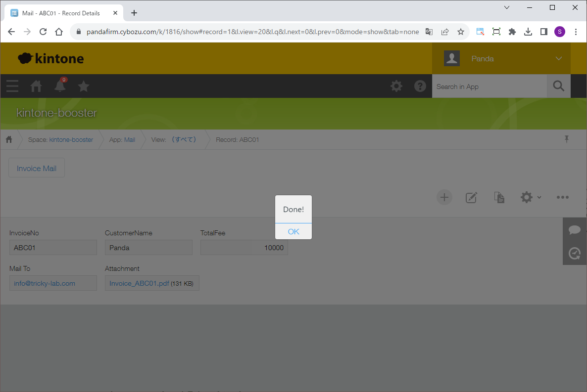Open the comments speech bubble panel
Screen dimensions: 587x392
tap(574, 230)
